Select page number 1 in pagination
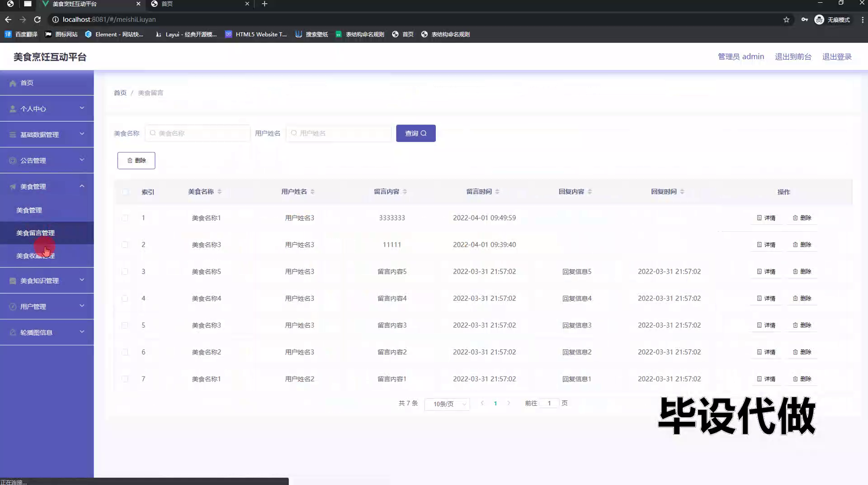This screenshot has width=868, height=485. (495, 403)
